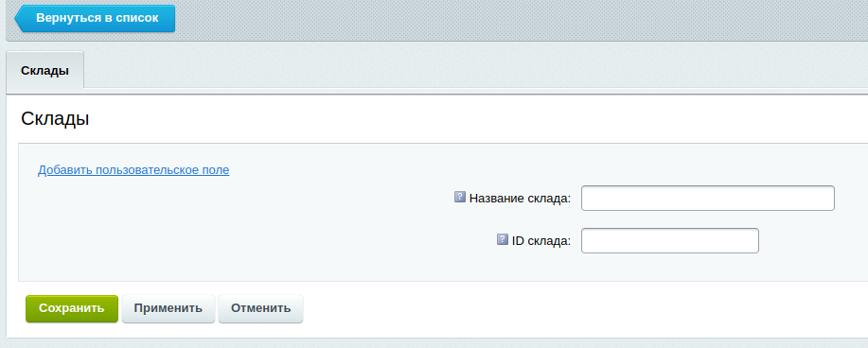This screenshot has height=348, width=868.
Task: Click blank footer area right of Отменить
Action: [581, 308]
